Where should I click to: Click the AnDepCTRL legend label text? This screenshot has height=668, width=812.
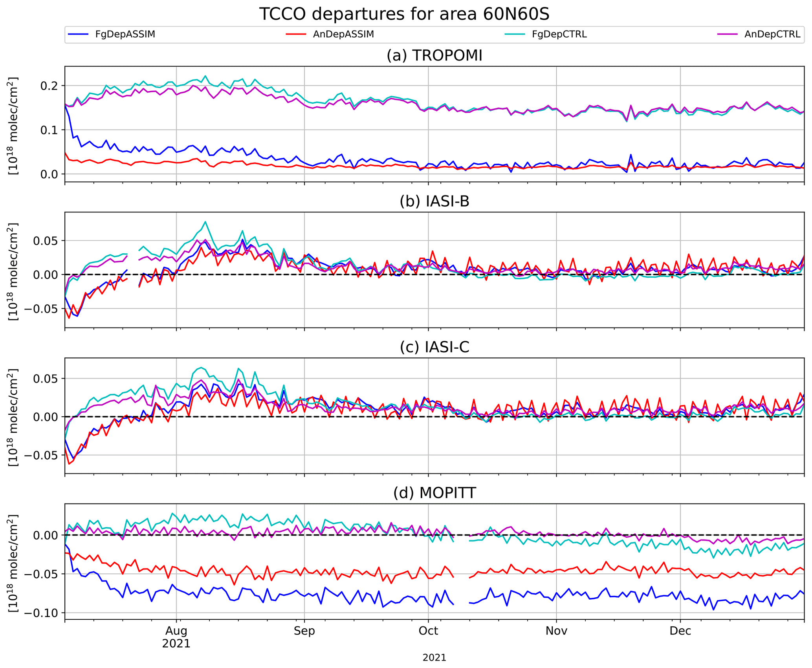point(772,35)
